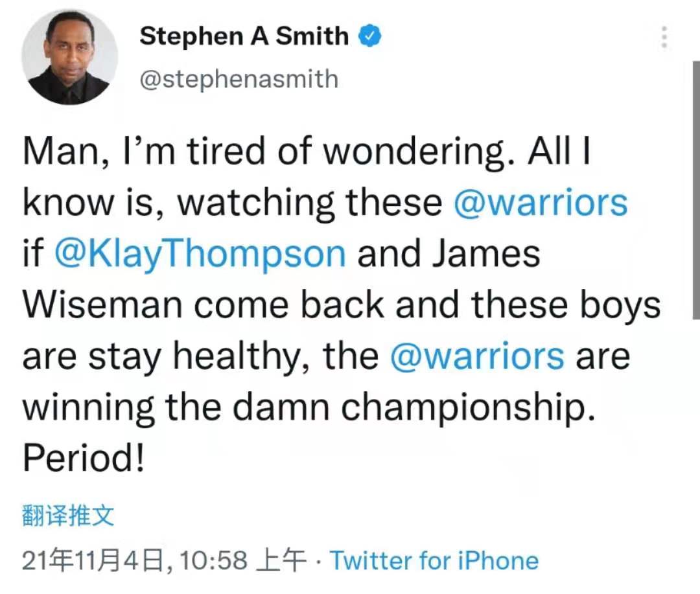Click the Stephen A Smith display name
The width and height of the screenshot is (700, 594).
[244, 36]
